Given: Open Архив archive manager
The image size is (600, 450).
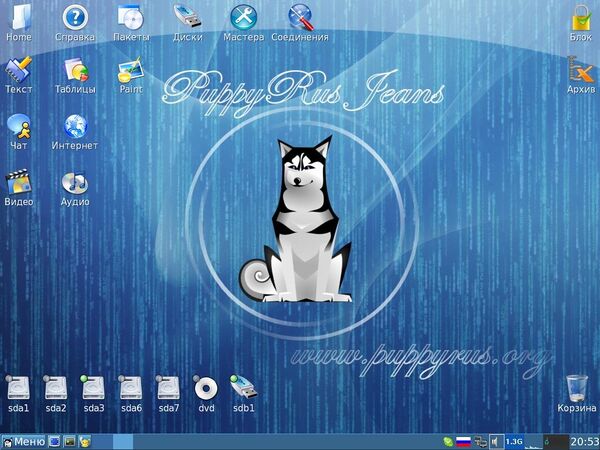Looking at the screenshot, I should click(x=581, y=70).
